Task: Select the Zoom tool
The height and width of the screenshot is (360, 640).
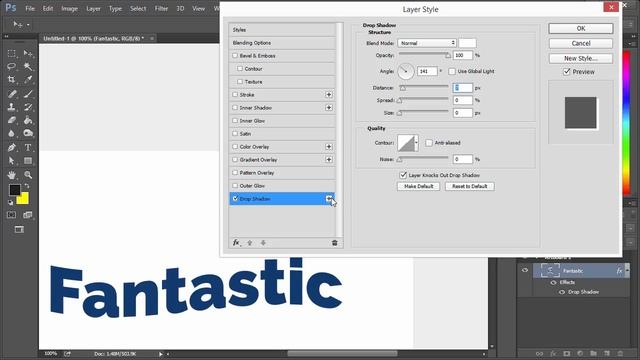Action: [28, 175]
